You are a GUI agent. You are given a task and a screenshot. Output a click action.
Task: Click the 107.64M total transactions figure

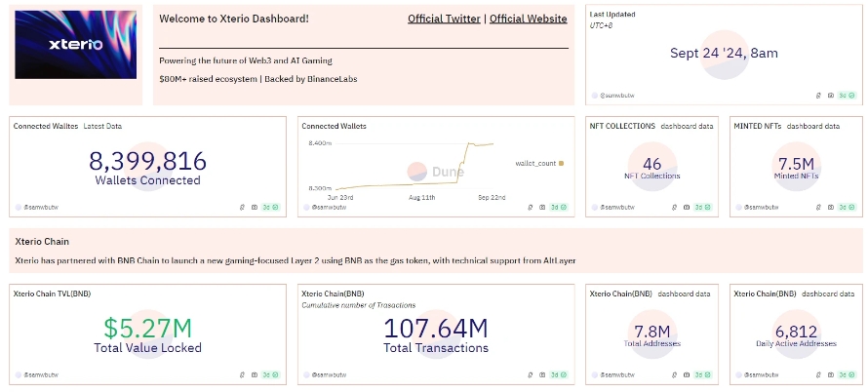pyautogui.click(x=436, y=329)
